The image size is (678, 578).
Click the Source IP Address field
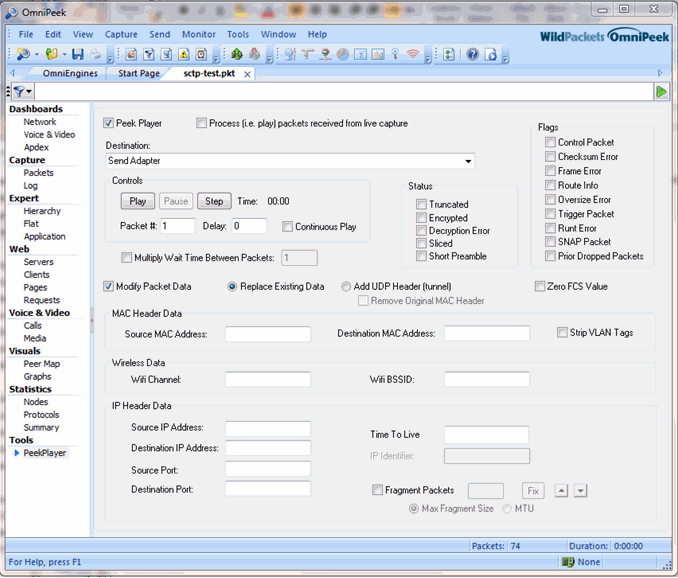(x=268, y=429)
